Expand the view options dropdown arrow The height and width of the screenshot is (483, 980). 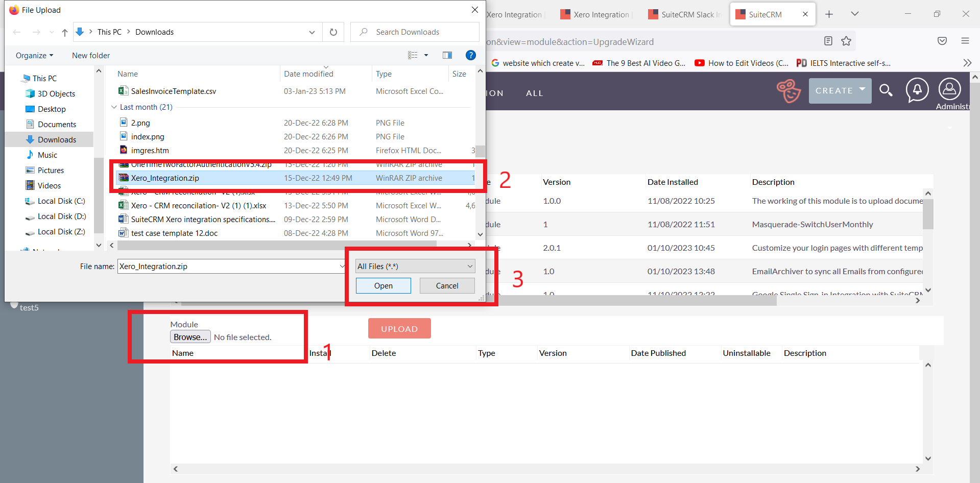[426, 55]
